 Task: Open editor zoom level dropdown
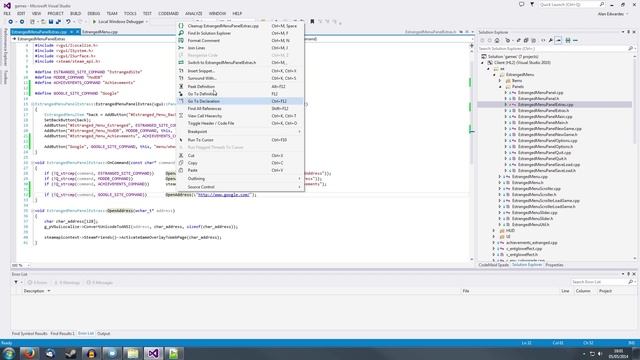[28, 265]
